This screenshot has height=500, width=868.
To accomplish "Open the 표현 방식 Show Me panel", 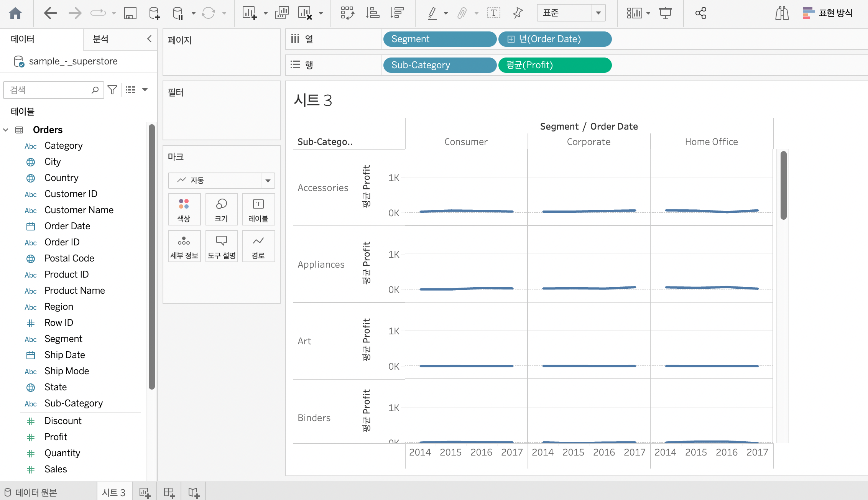I will [828, 13].
